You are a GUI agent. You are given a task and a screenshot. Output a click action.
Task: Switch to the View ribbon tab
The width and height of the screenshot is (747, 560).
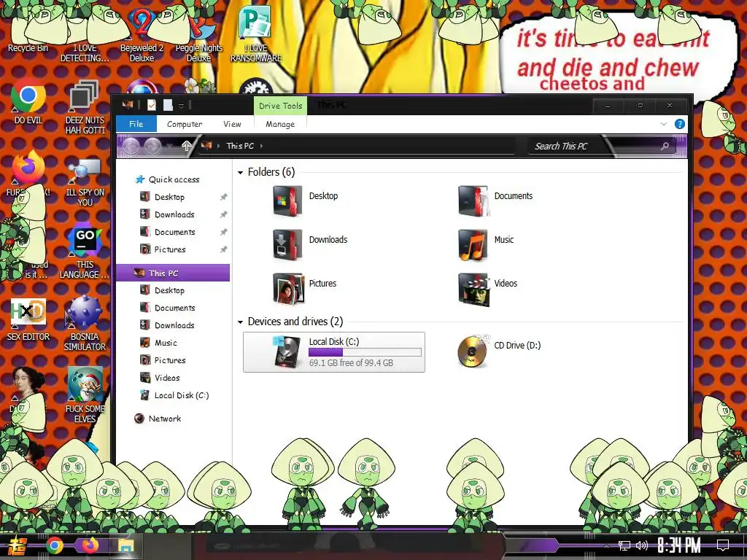pyautogui.click(x=232, y=124)
